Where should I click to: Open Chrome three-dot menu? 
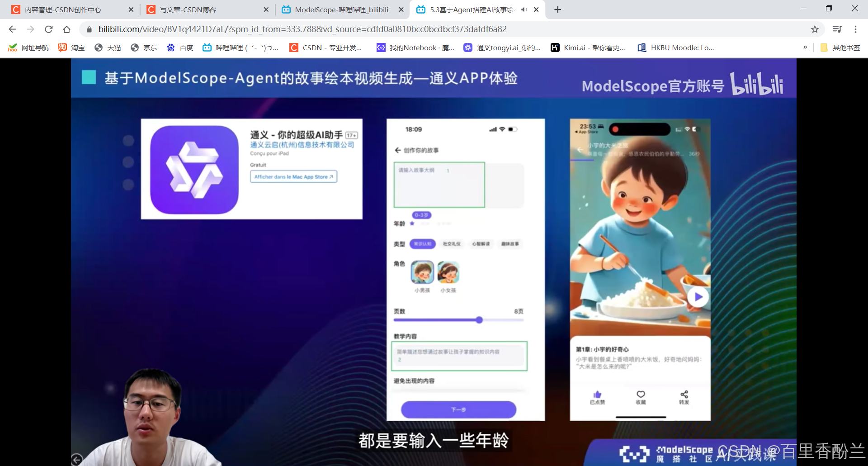point(855,29)
